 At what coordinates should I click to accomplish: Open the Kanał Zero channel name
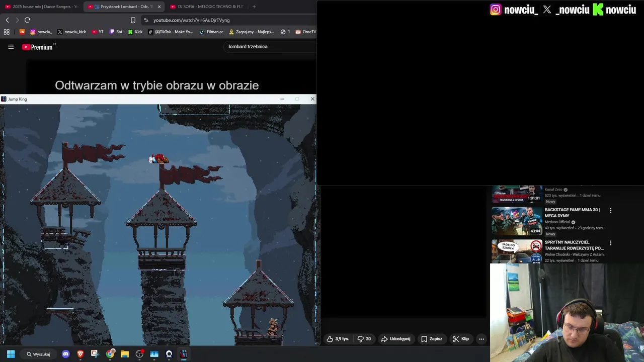point(553,190)
